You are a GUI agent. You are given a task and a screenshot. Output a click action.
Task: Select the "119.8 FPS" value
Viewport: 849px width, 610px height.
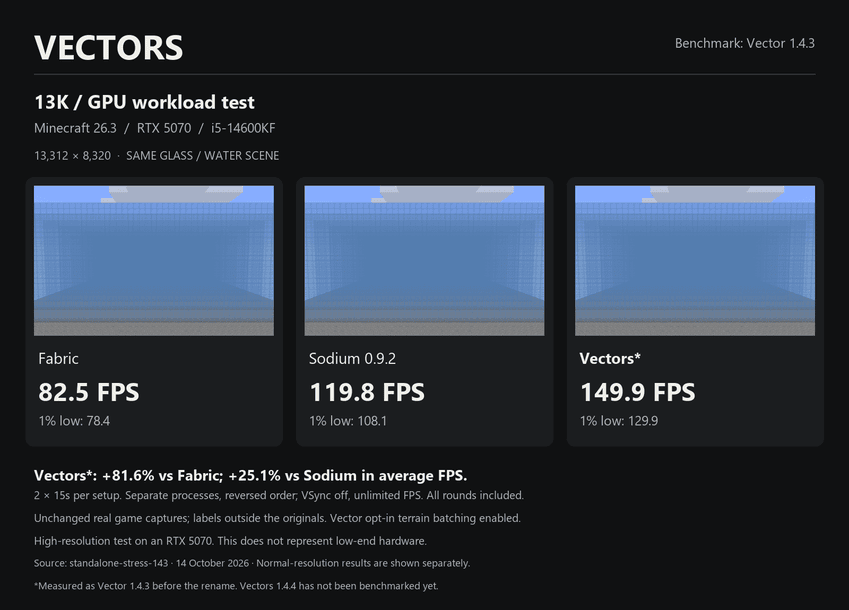(x=367, y=392)
